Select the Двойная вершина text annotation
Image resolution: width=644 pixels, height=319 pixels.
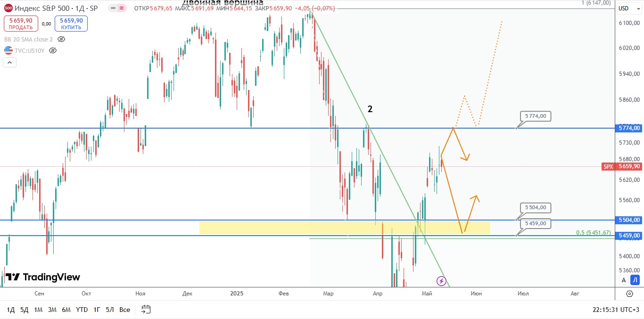pos(223,3)
